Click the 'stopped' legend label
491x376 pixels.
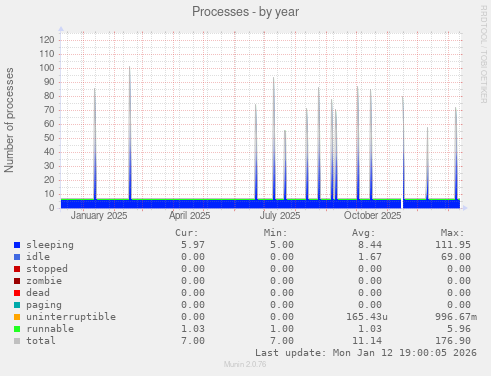click(x=47, y=269)
